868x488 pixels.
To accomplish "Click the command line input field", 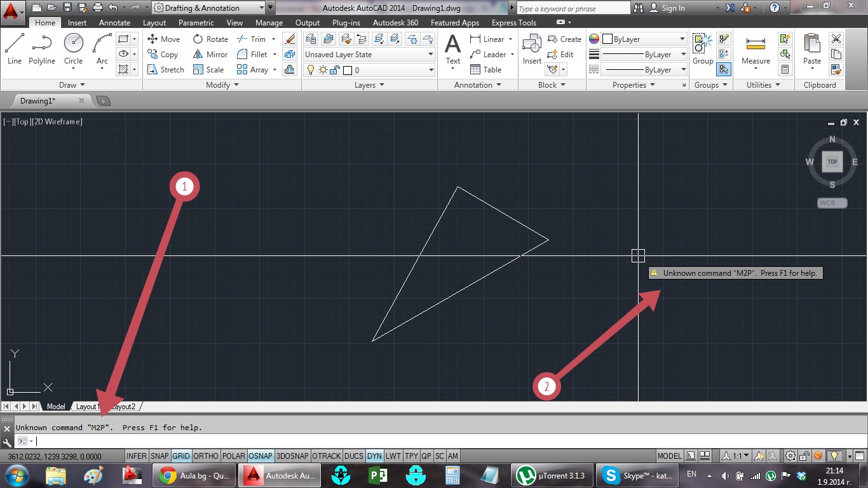I will 381,441.
